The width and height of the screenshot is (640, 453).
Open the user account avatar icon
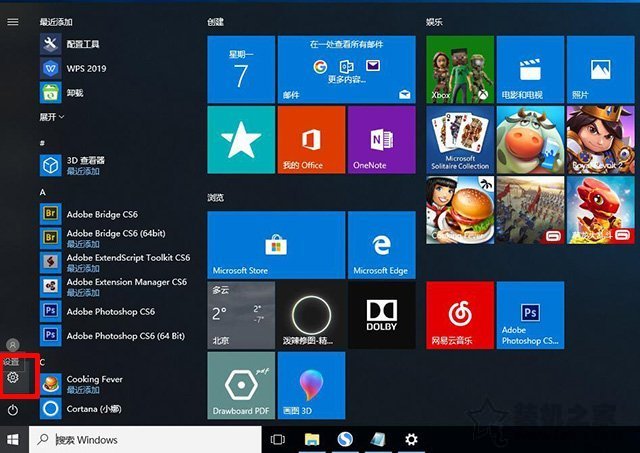13,344
